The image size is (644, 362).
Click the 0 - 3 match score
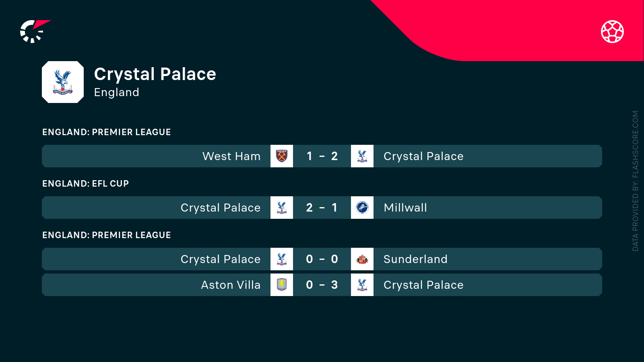coord(322,285)
